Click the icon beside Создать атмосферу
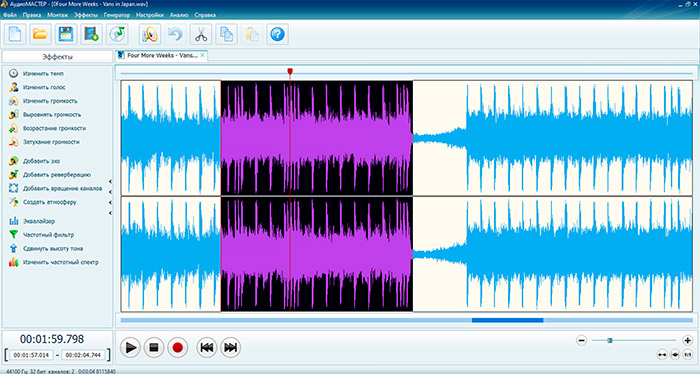This screenshot has height=374, width=700. 14,202
